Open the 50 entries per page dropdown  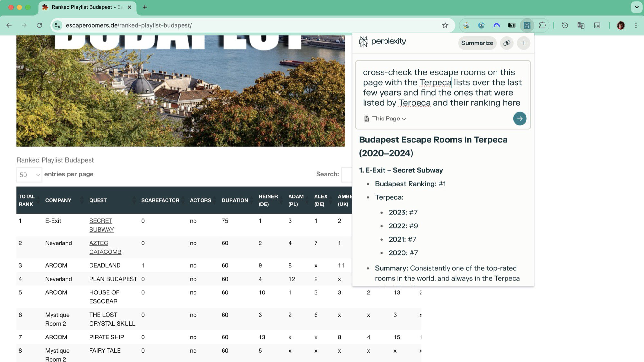coord(29,175)
